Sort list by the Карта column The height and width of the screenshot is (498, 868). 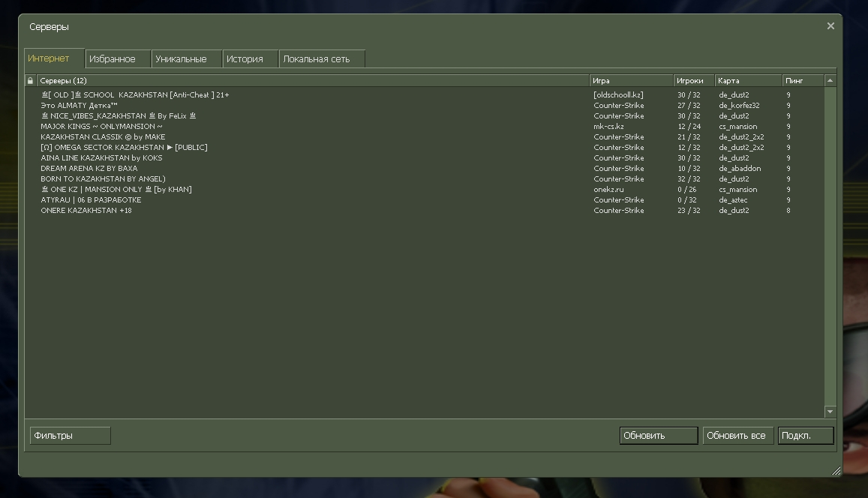click(x=747, y=80)
